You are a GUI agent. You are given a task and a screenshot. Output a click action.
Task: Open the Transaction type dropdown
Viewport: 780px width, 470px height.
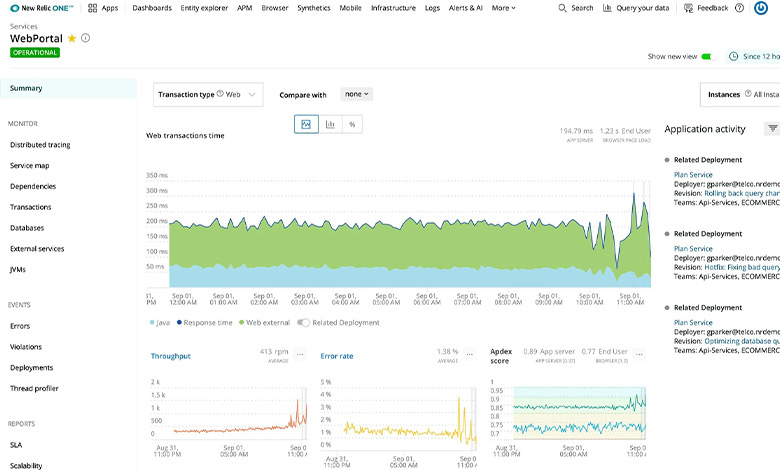pyautogui.click(x=208, y=94)
